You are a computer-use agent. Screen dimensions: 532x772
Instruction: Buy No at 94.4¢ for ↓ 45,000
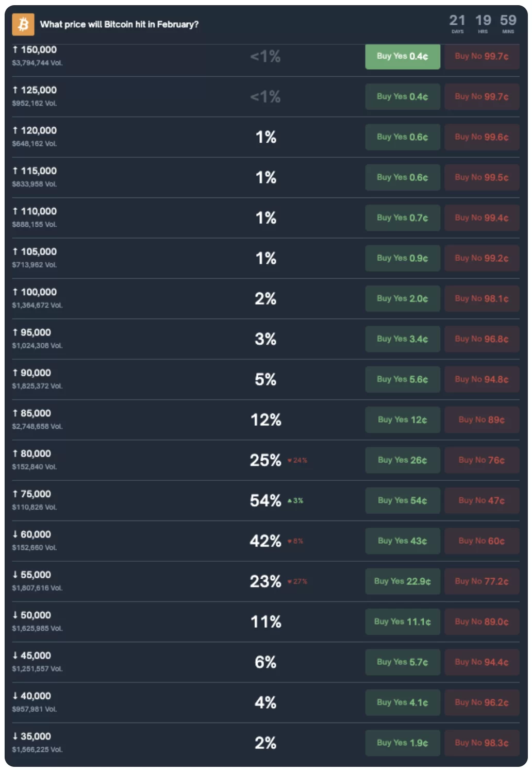coord(481,662)
